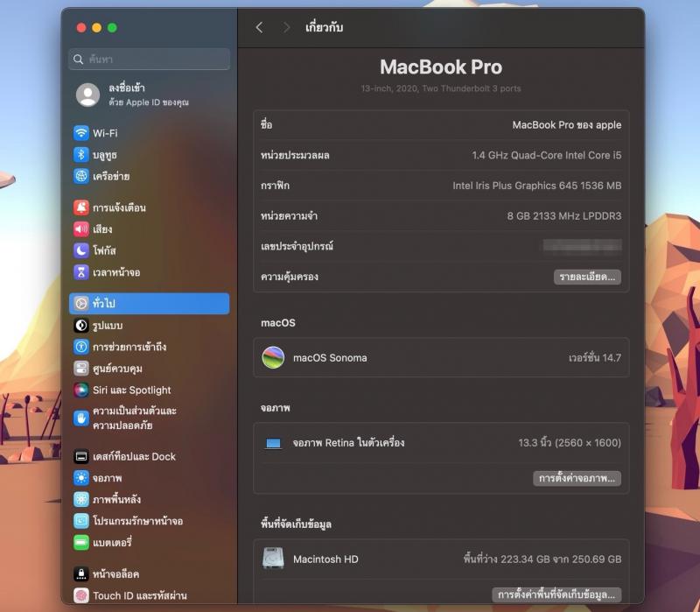
Task: Click the Sound speaker icon
Action: (80, 229)
